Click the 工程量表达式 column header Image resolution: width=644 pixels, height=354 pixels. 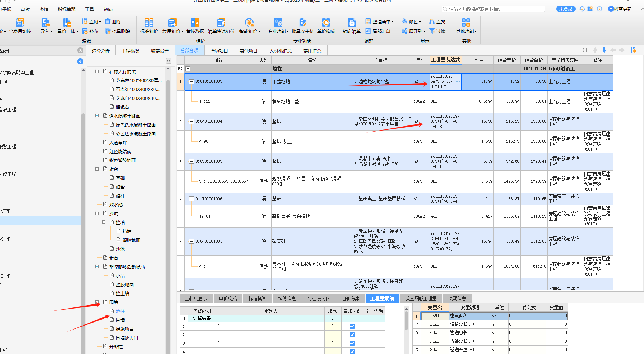coord(446,60)
